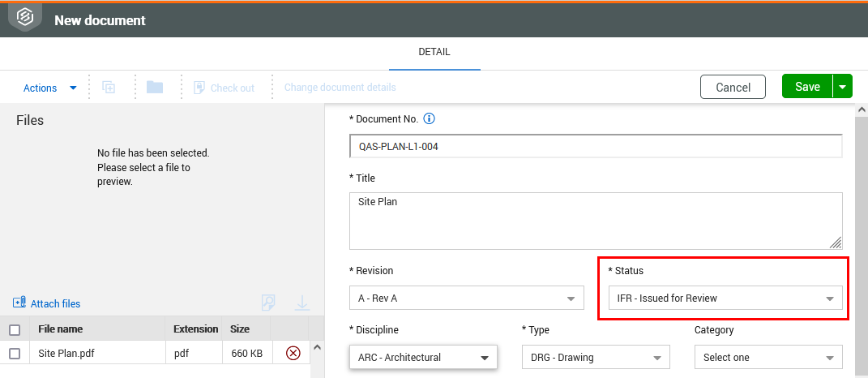
Task: Click the duplicate document icon in toolbar
Action: pos(109,88)
